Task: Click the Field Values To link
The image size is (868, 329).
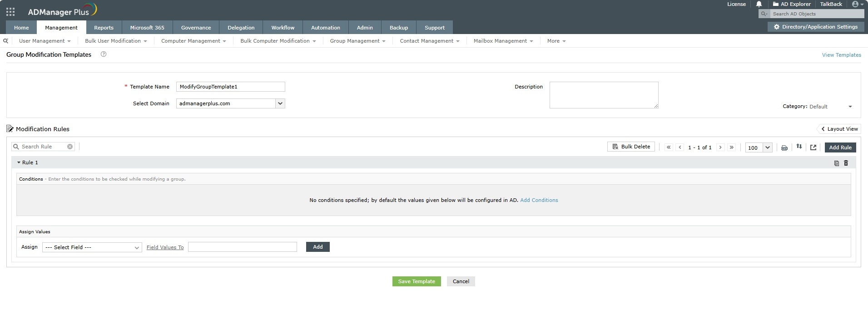Action: [165, 247]
